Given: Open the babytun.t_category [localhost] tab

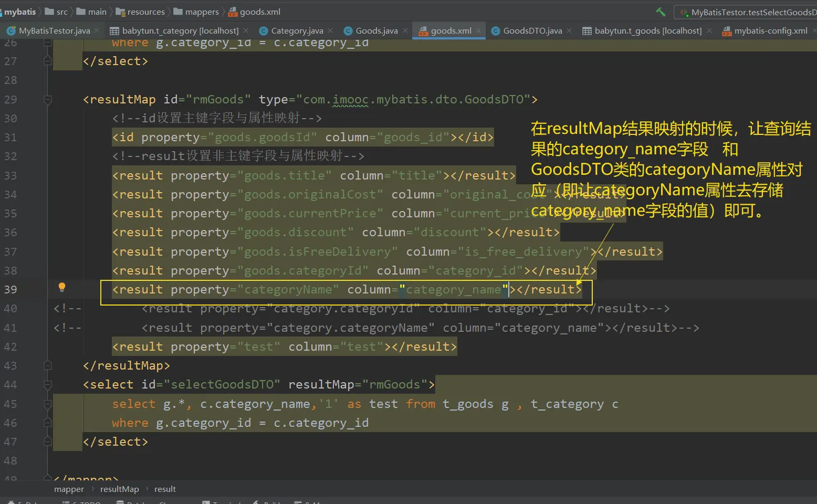Looking at the screenshot, I should point(180,30).
